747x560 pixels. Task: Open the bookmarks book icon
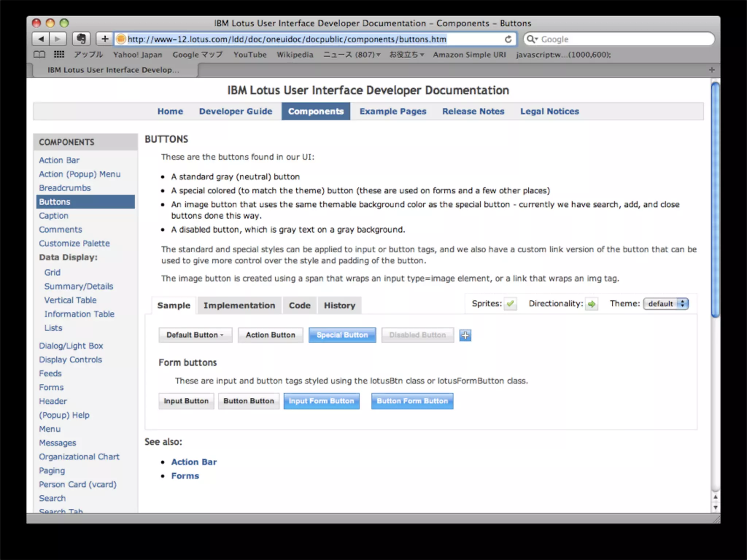pos(39,55)
